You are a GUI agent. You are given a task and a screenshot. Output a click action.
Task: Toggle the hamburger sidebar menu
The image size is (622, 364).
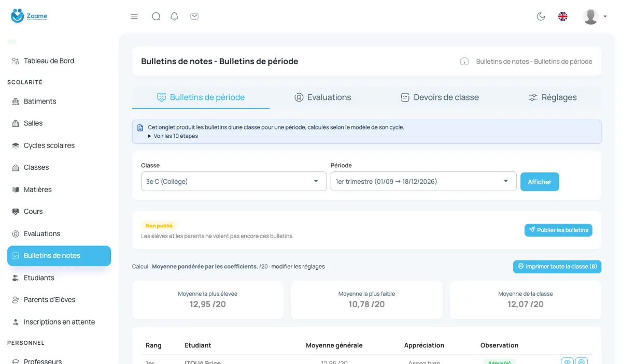click(x=134, y=17)
